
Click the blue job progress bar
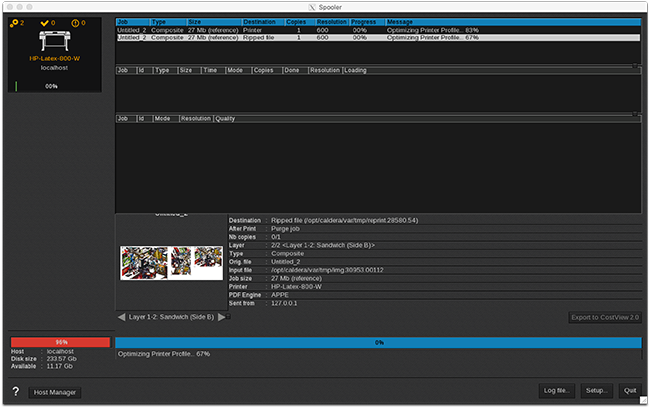(x=378, y=342)
